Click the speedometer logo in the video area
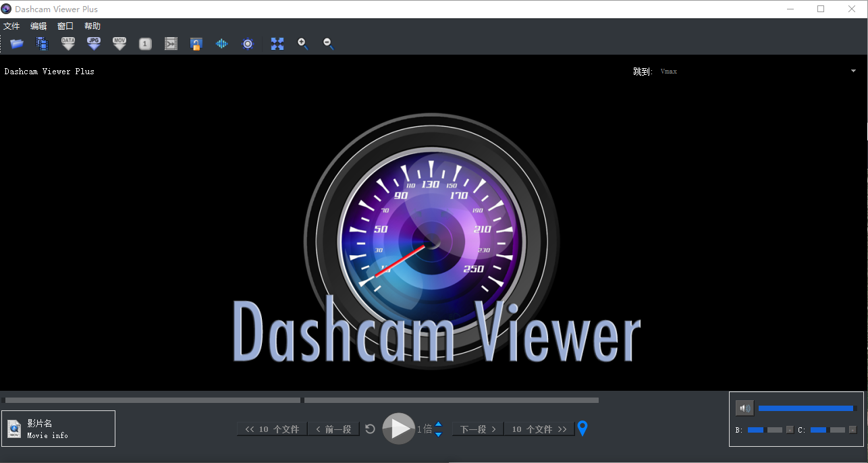The height and width of the screenshot is (463, 868). tap(432, 241)
